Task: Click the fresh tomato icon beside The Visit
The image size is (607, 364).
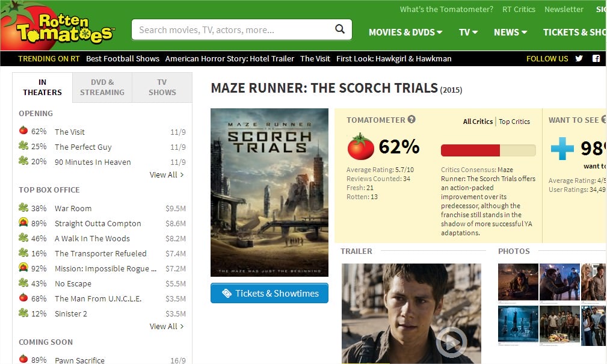Action: (x=23, y=130)
